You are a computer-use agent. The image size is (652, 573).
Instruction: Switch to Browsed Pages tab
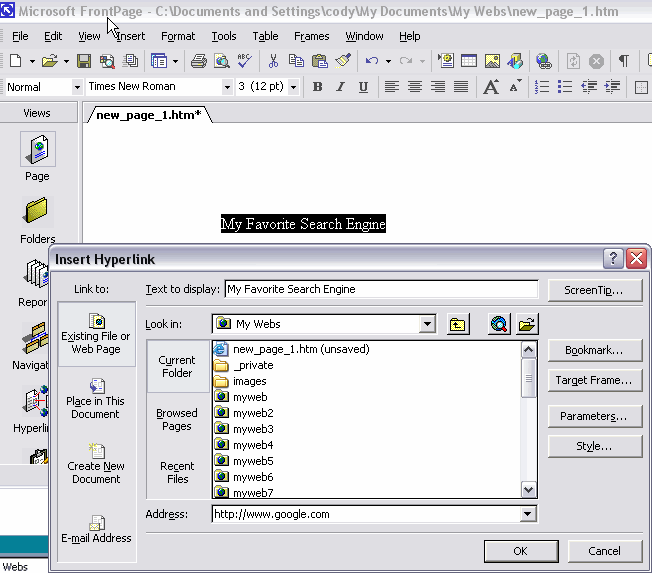[177, 419]
